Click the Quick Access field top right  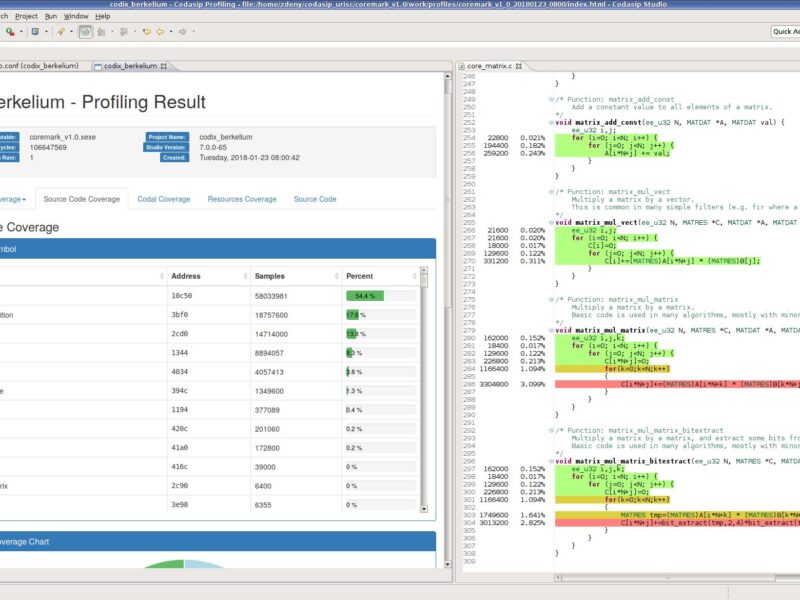pyautogui.click(x=786, y=31)
